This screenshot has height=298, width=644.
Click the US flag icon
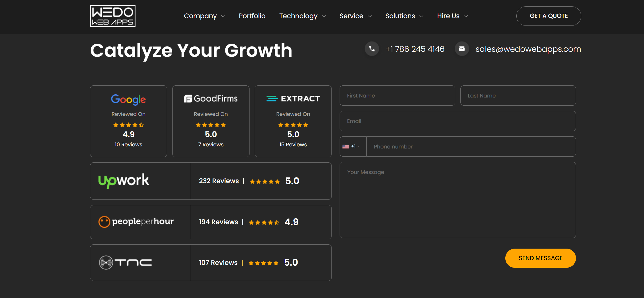click(346, 147)
